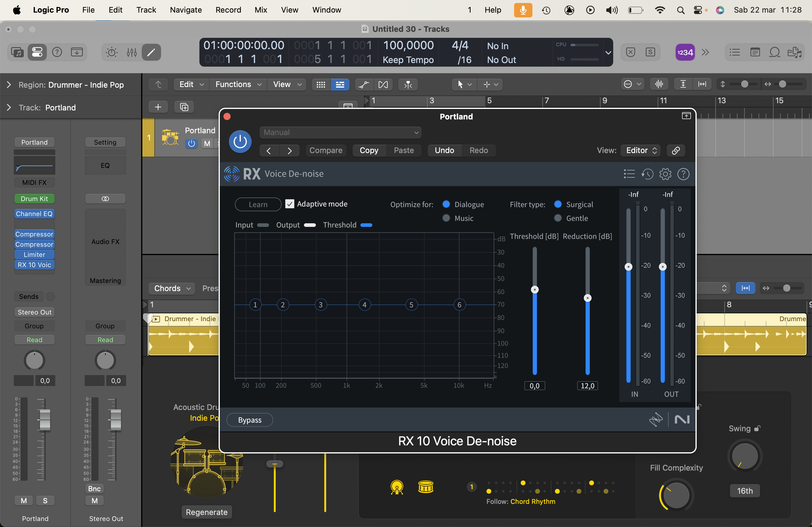Viewport: 812px width, 527px height.
Task: Toggle Portland track power button
Action: [191, 143]
